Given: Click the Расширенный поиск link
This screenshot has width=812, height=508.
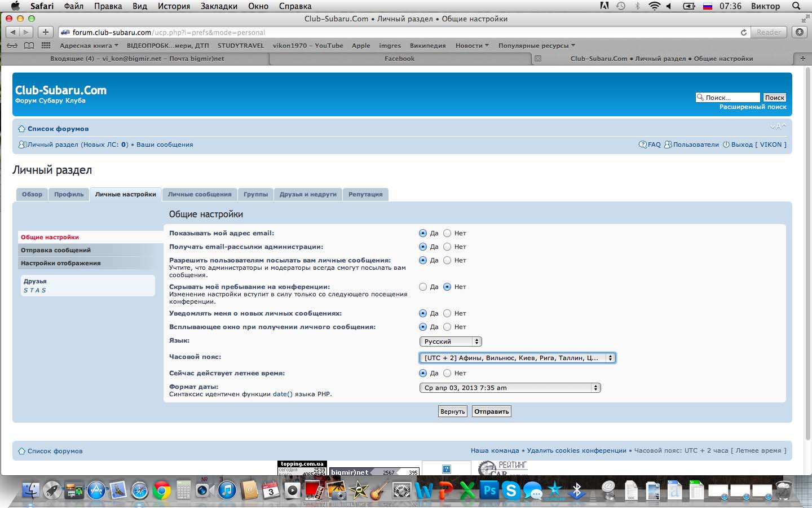Looking at the screenshot, I should [752, 107].
